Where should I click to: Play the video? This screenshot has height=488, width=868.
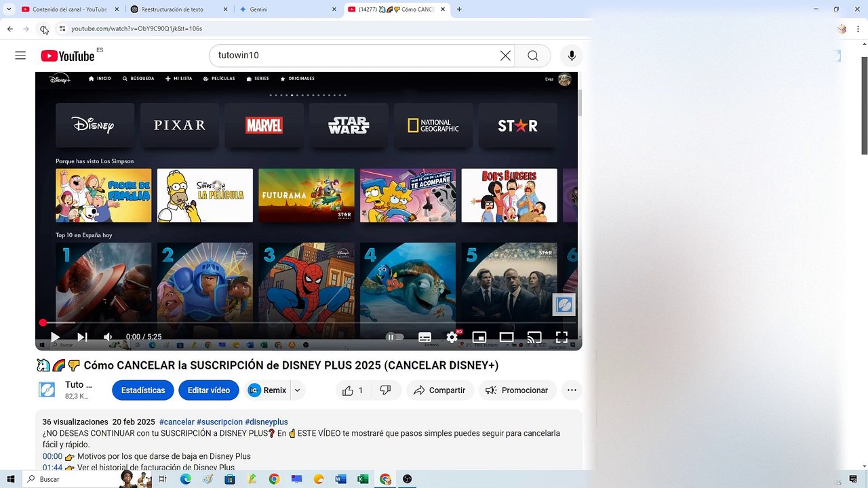pos(55,337)
